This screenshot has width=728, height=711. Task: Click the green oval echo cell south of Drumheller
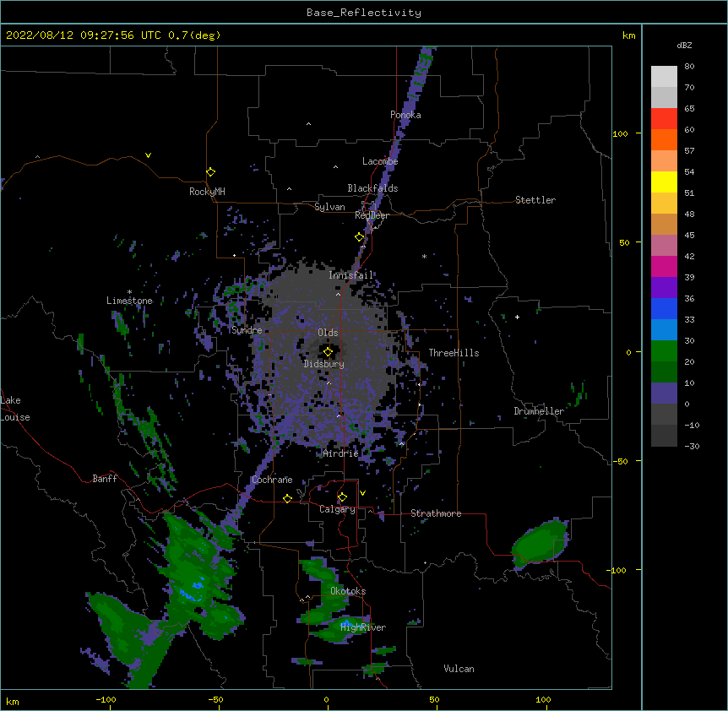pos(541,543)
